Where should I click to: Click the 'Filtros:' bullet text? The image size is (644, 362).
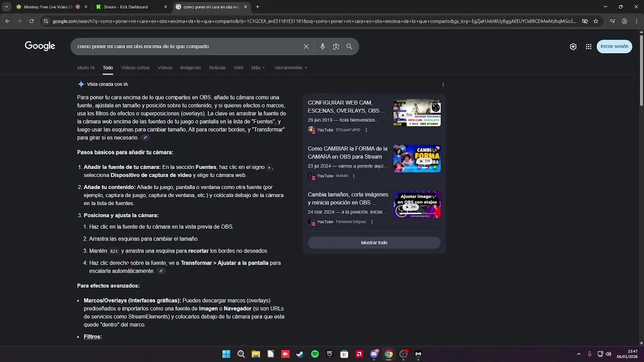[93, 337]
